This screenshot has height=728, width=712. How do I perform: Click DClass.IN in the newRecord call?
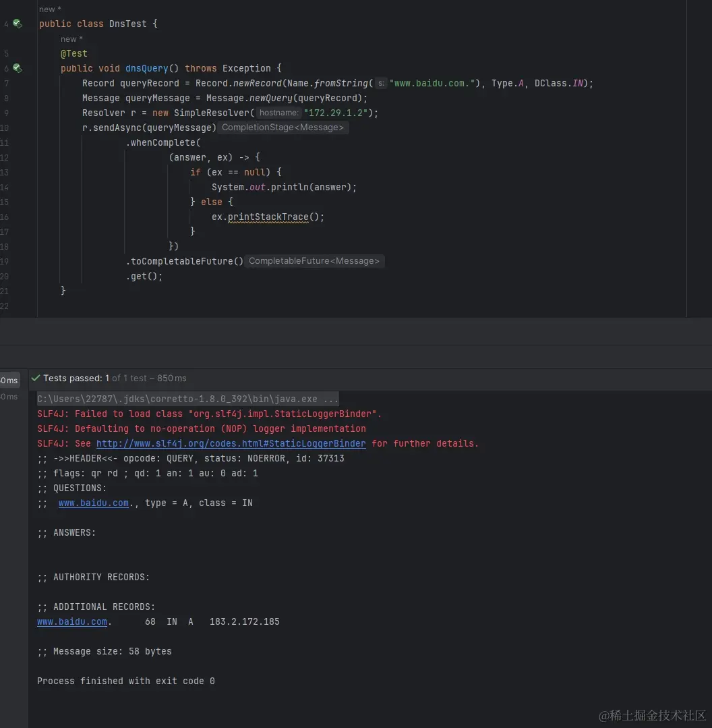point(559,83)
